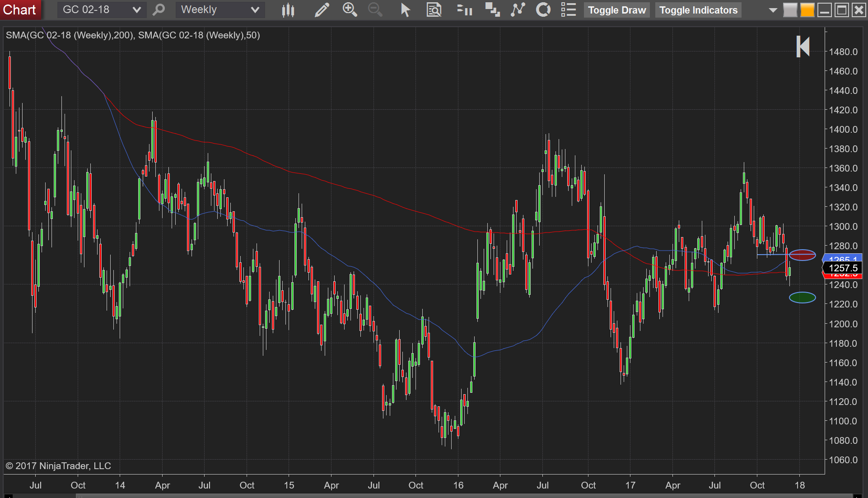
Task: Open the toolbar overflow arrow menu
Action: pos(773,10)
